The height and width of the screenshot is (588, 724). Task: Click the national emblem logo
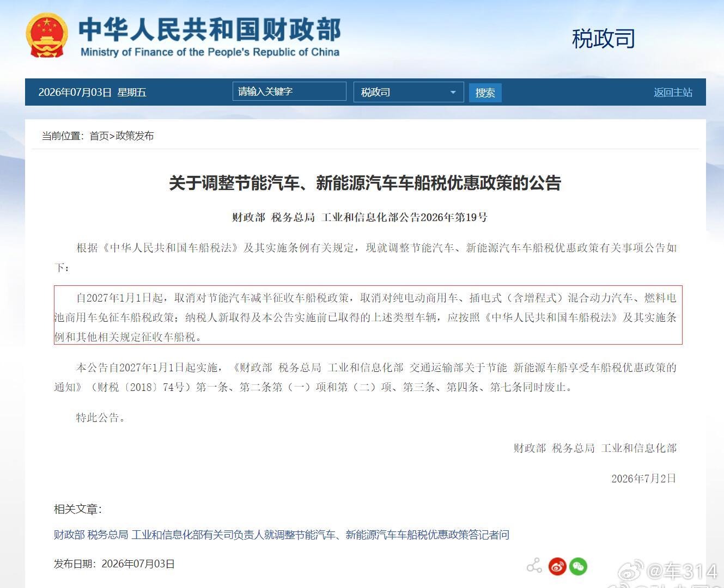coord(47,35)
